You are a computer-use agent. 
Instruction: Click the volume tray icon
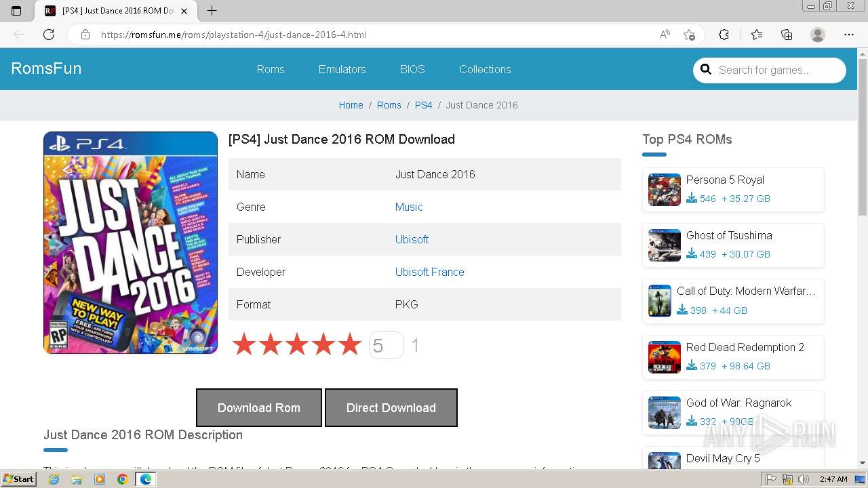point(804,479)
